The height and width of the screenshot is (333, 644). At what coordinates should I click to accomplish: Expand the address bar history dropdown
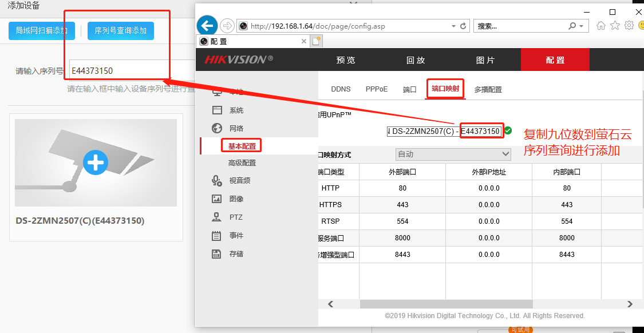[x=454, y=26]
